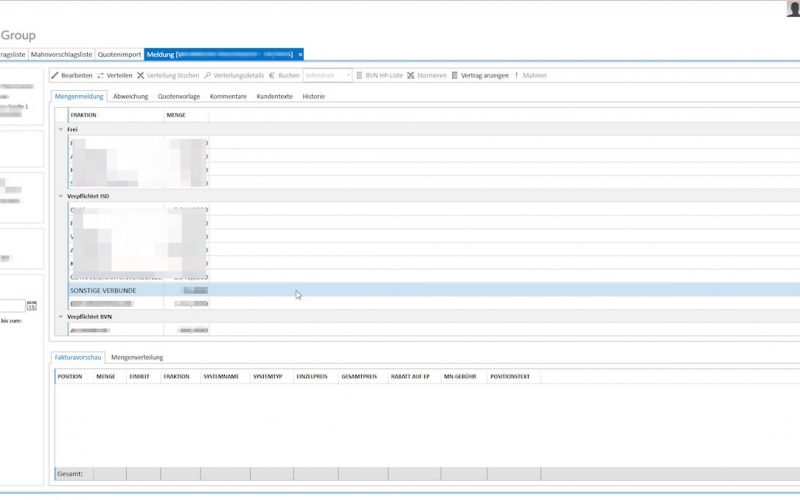Collapse the Frei group
Image resolution: width=800 pixels, height=500 pixels.
61,130
